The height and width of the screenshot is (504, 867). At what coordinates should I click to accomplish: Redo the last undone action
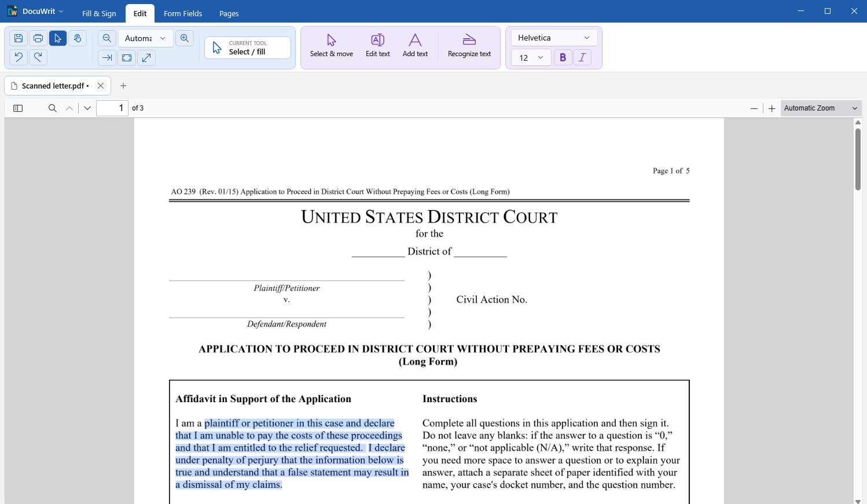click(x=38, y=57)
